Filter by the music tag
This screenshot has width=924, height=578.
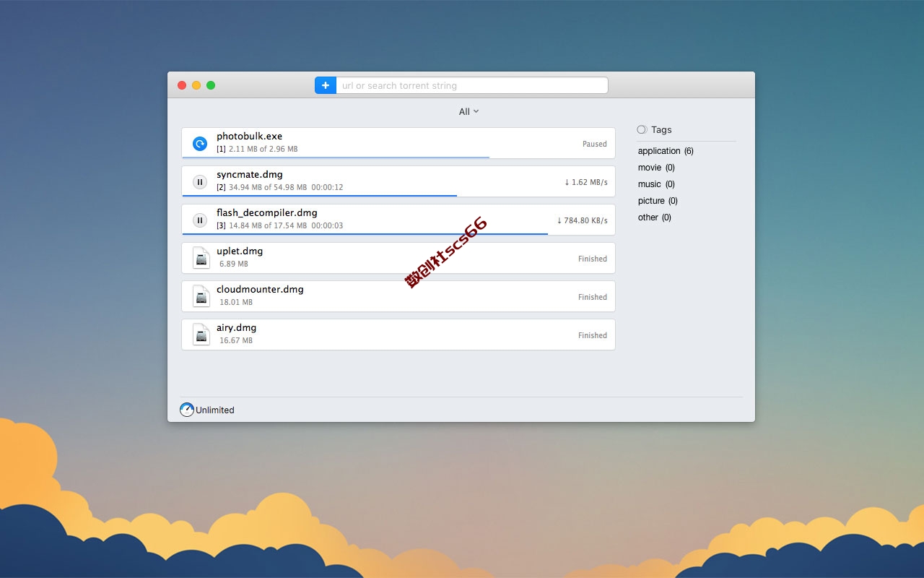click(x=656, y=184)
